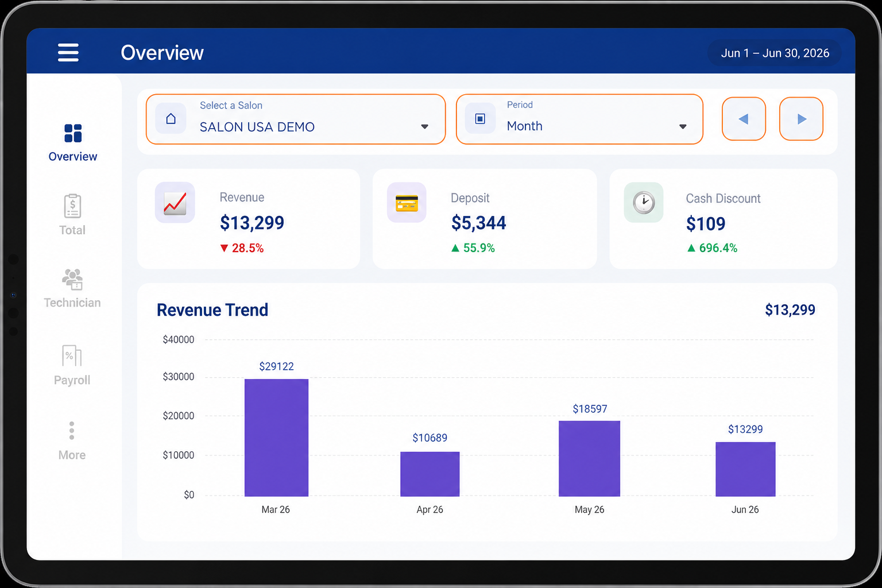882x588 pixels.
Task: Click the $30000 axis label
Action: [179, 377]
